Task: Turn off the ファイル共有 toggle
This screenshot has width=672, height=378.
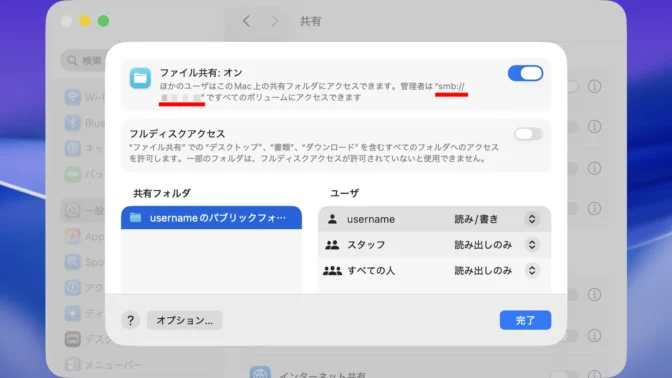Action: point(525,73)
